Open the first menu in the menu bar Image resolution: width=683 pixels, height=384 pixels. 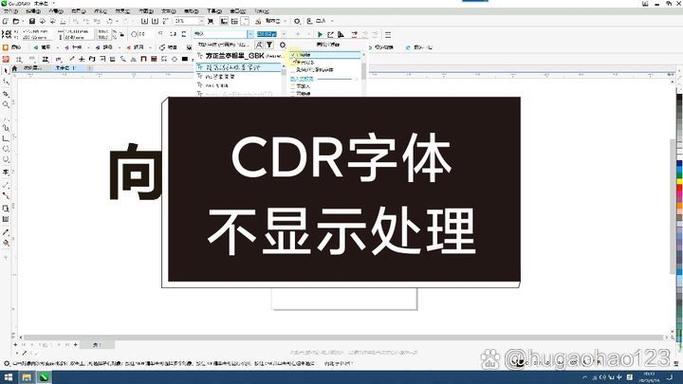(11, 11)
